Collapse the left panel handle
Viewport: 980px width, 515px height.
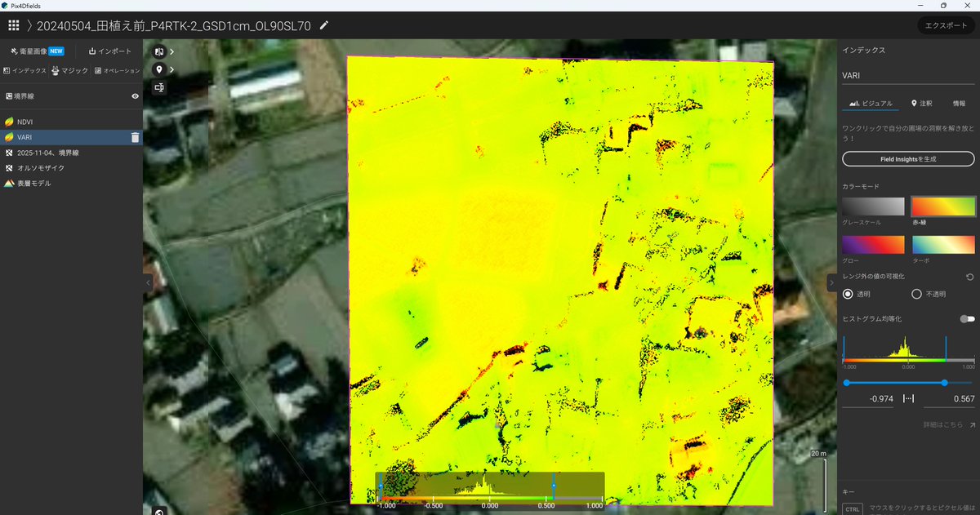pyautogui.click(x=148, y=282)
